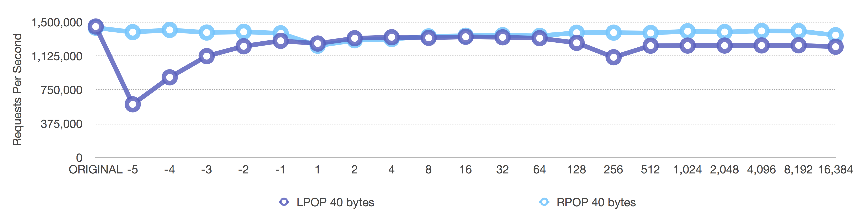Toggle the LPOP 40 bytes series label

335,202
